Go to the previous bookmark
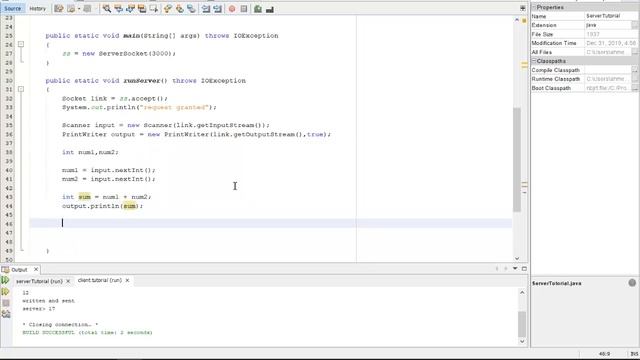 (x=168, y=9)
